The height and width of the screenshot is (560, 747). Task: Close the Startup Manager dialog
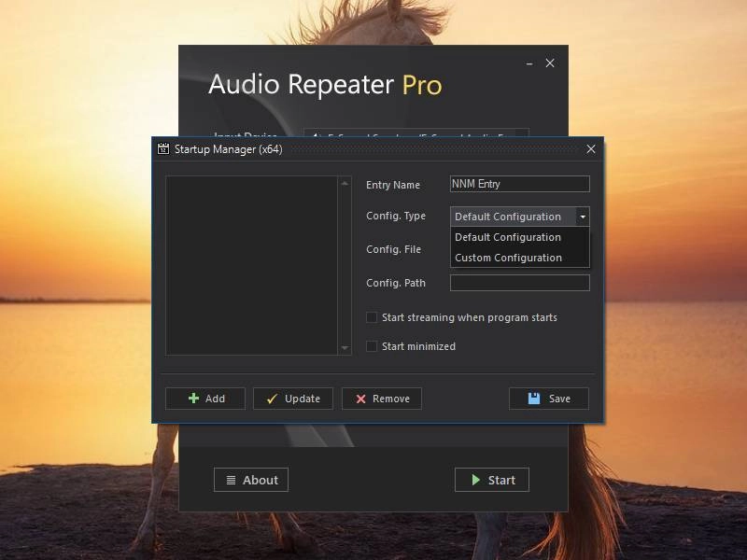point(591,149)
